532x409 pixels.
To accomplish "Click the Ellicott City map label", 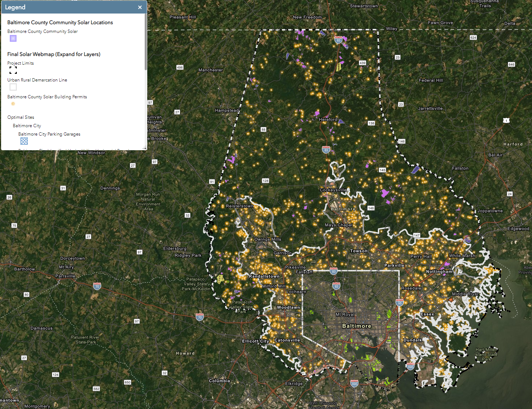I will [x=256, y=341].
